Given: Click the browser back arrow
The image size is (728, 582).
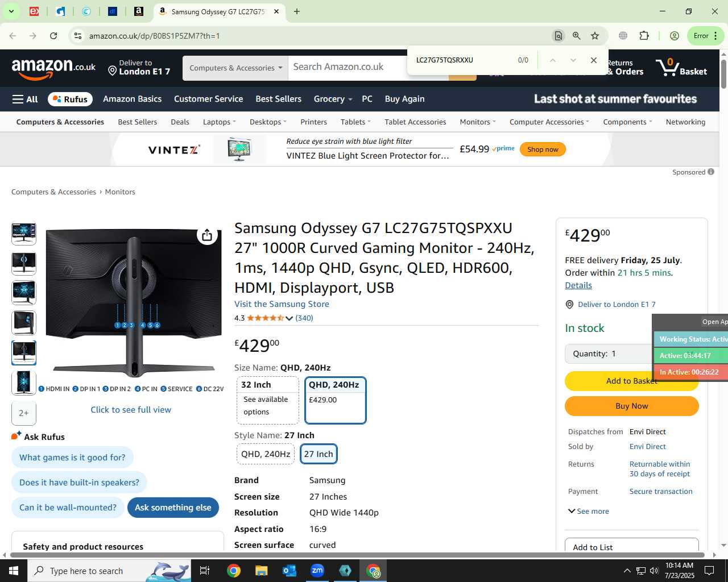Looking at the screenshot, I should pos(13,36).
